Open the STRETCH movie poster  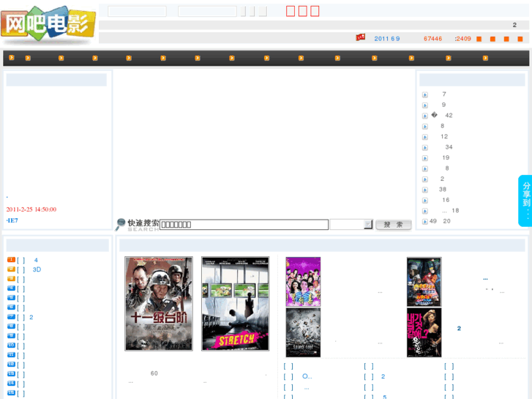click(235, 304)
